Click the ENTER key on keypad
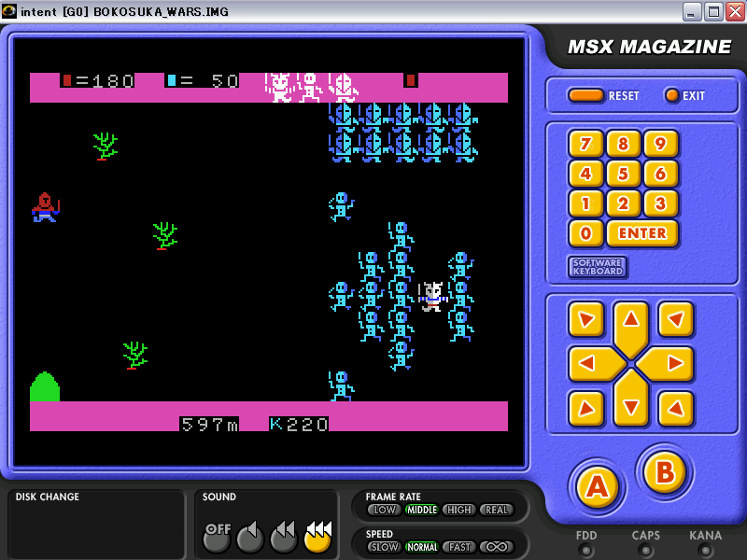747x560 pixels. pos(642,233)
